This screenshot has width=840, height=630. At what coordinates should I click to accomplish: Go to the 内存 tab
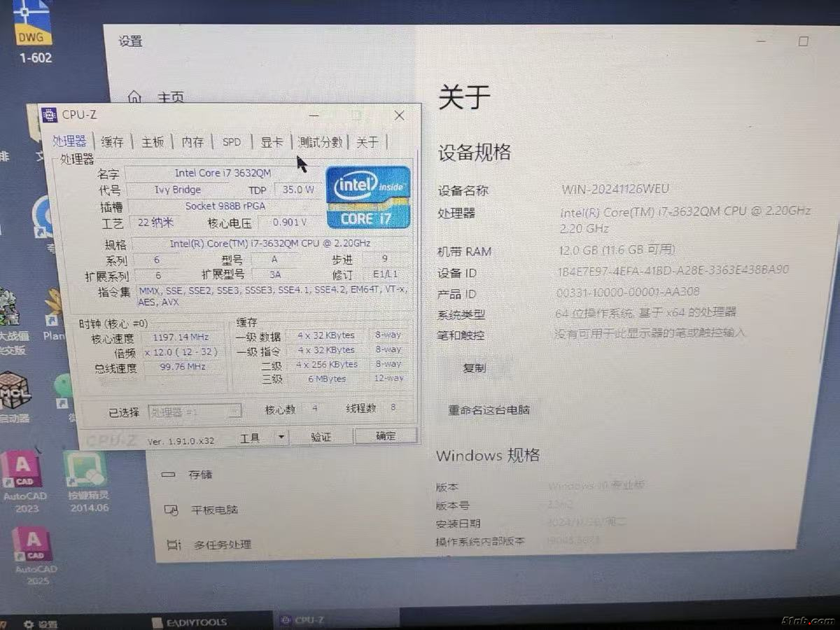[x=192, y=141]
